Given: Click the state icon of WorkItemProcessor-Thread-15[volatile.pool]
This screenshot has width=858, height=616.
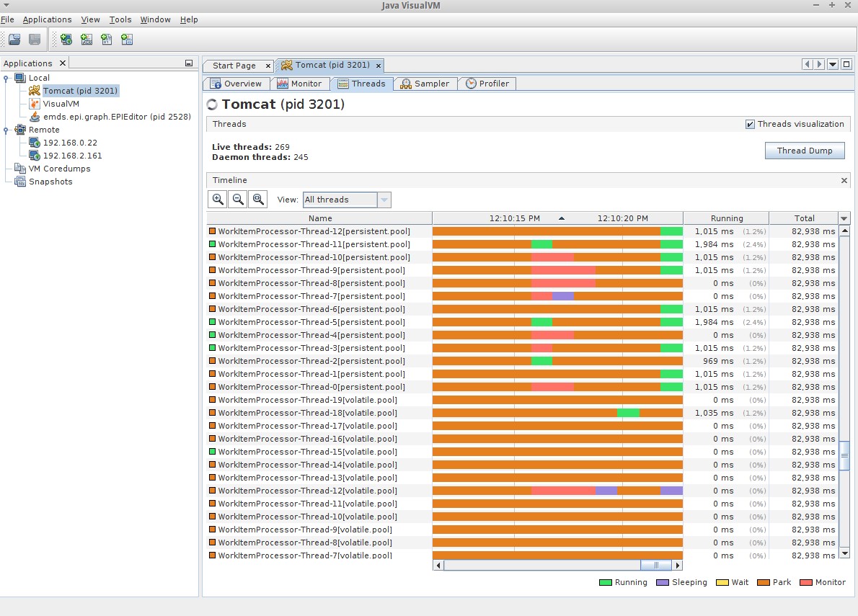Looking at the screenshot, I should pos(212,452).
